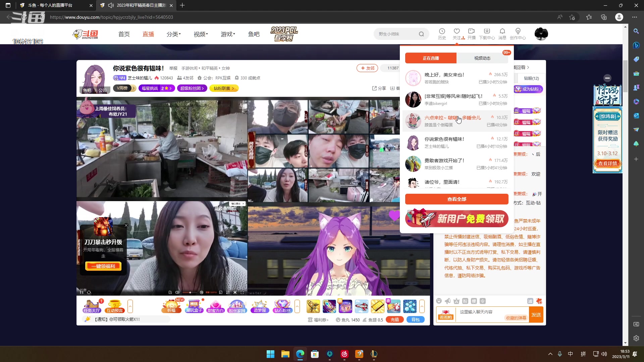Viewport: 644px width, 362px height.
Task: Click the 查看全部 button
Action: click(x=457, y=199)
